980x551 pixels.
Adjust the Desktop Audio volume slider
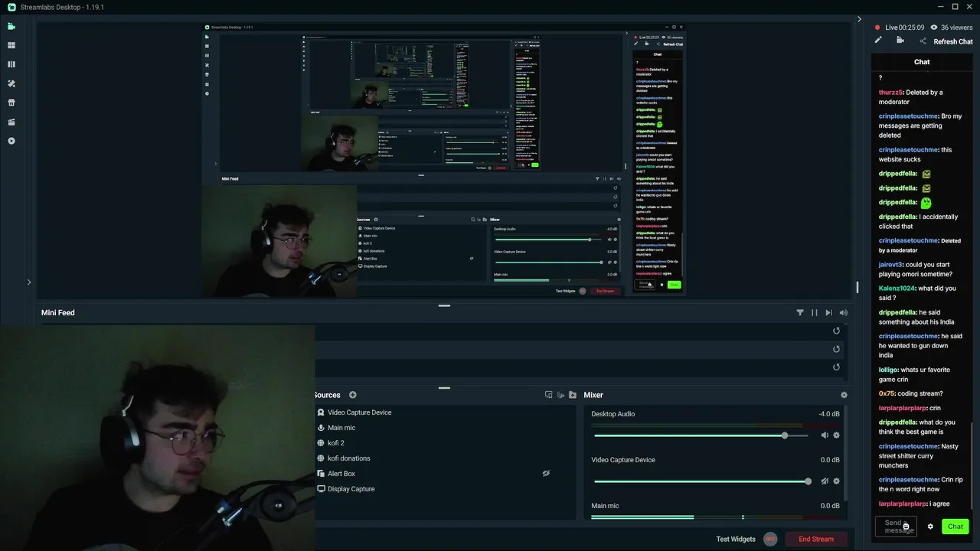[701, 435]
